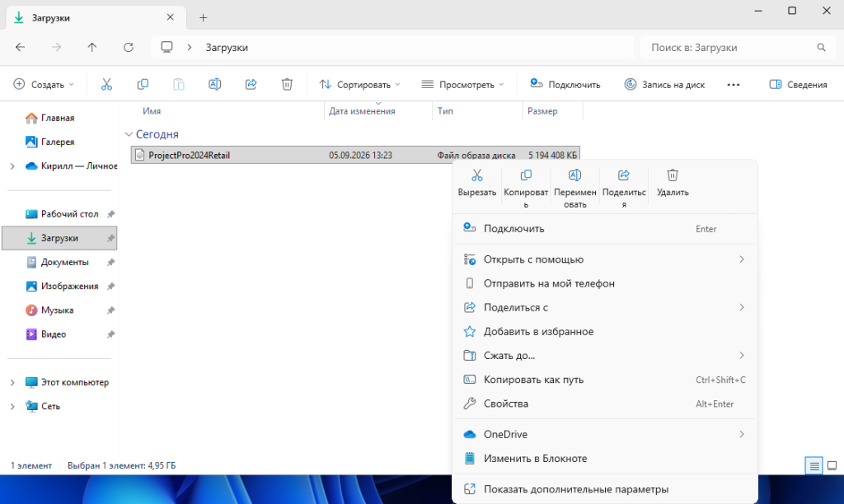Choose Копировать как путь
Viewport: 844px width, 504px height.
click(605, 380)
